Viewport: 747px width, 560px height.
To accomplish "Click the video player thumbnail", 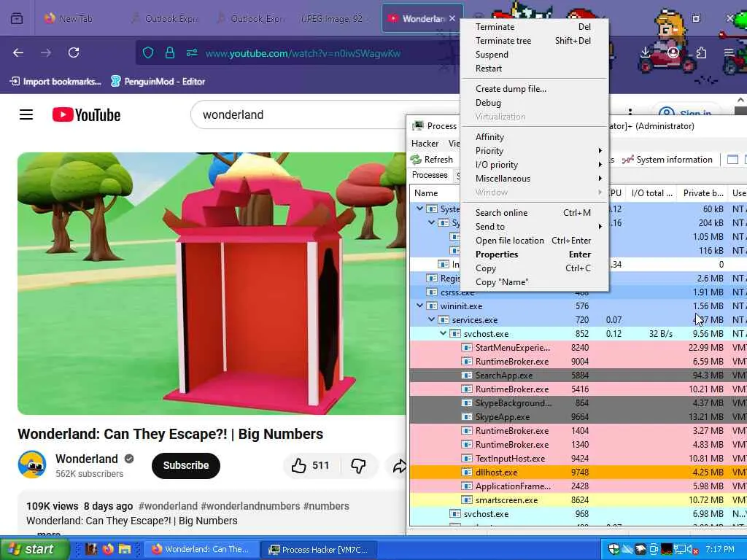I will tap(212, 284).
